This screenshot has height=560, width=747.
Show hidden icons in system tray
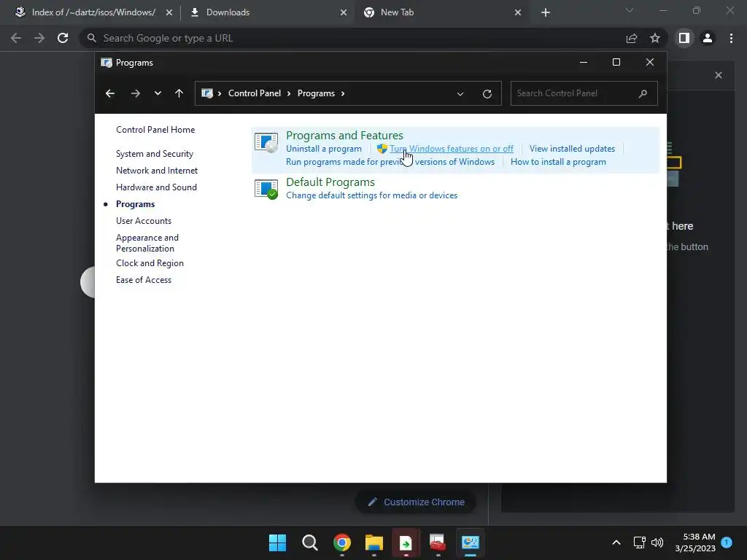(616, 542)
